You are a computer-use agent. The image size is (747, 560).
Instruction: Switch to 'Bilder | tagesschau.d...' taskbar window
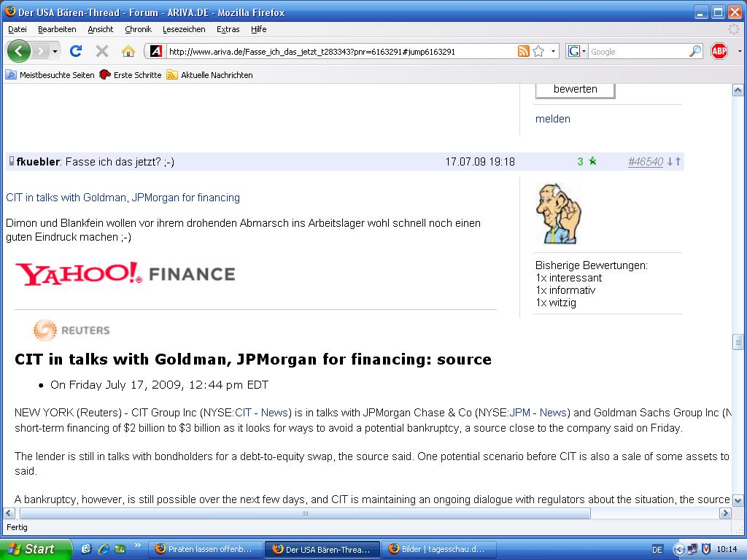pyautogui.click(x=440, y=549)
